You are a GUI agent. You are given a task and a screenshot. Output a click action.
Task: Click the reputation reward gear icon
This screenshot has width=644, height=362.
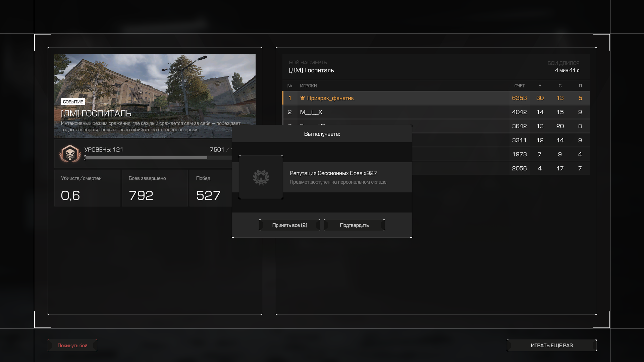point(261,177)
